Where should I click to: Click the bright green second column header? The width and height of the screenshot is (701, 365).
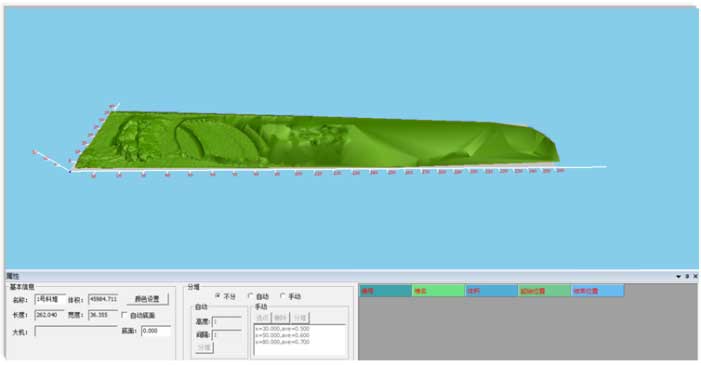click(x=438, y=291)
